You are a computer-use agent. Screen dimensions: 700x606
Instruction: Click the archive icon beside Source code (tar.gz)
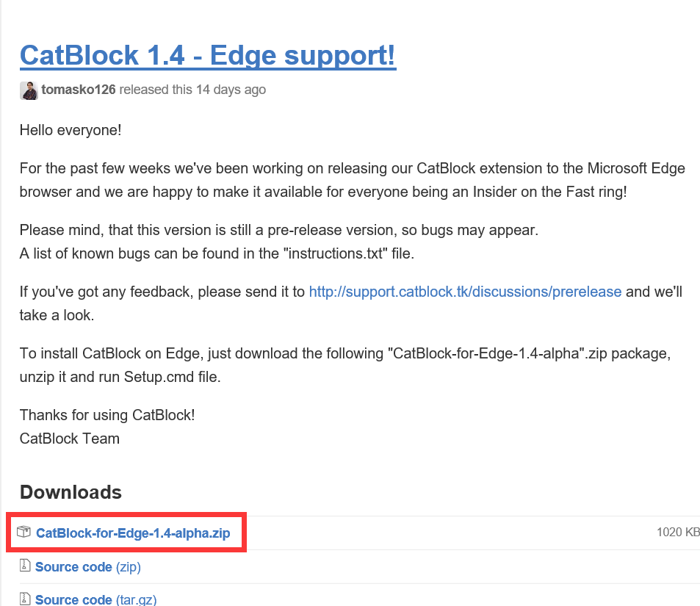click(25, 599)
